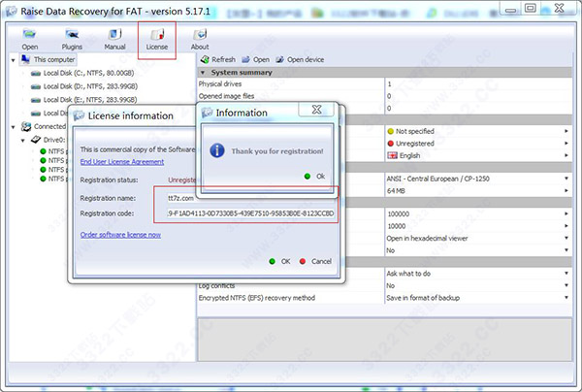Open a storage via the Open toolbar icon
Viewport: 582px width, 392px height.
pyautogui.click(x=30, y=40)
